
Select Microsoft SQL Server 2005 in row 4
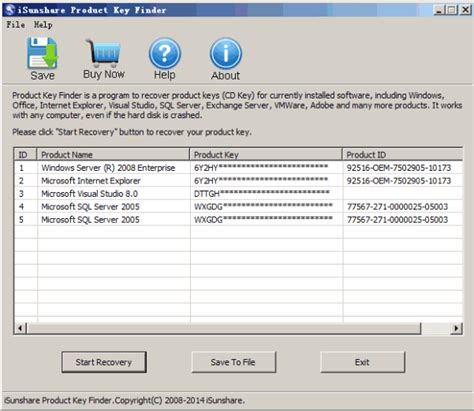click(238, 207)
